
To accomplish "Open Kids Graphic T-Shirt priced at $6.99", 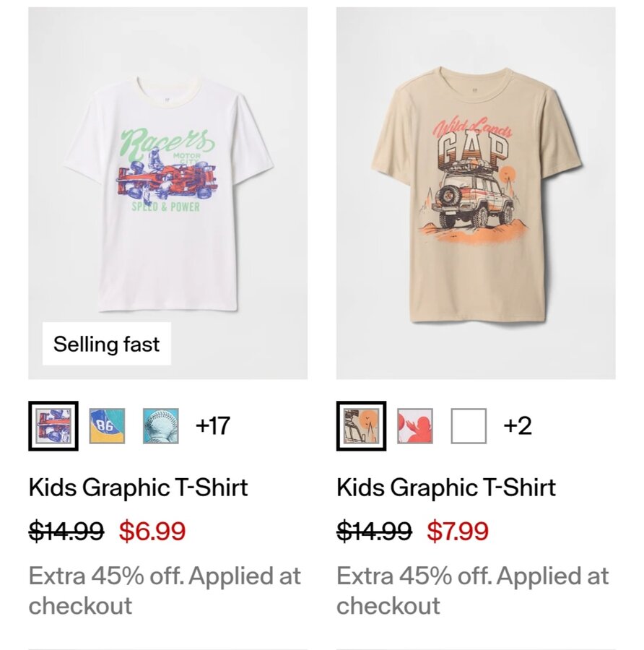I will [138, 487].
